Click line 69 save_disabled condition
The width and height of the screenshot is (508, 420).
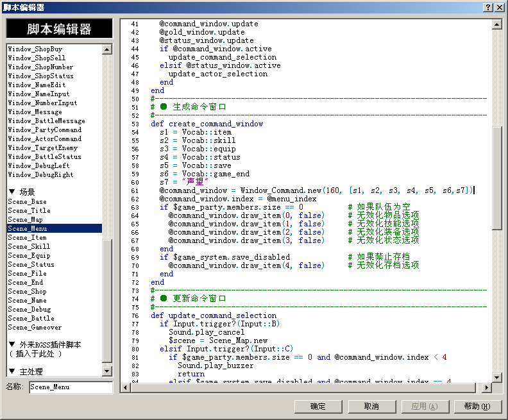tap(225, 257)
